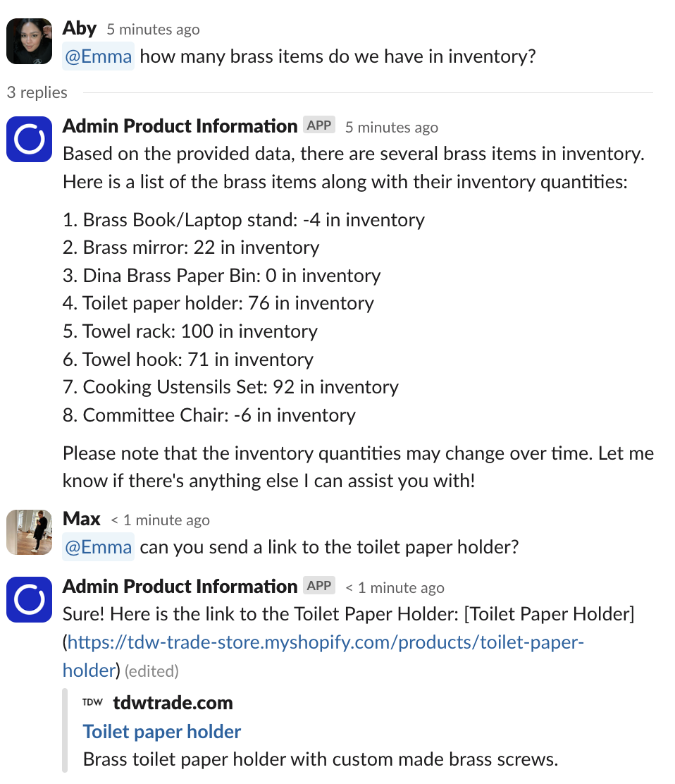Click the APP badge next to the bot name
The height and width of the screenshot is (784, 675).
tap(319, 125)
